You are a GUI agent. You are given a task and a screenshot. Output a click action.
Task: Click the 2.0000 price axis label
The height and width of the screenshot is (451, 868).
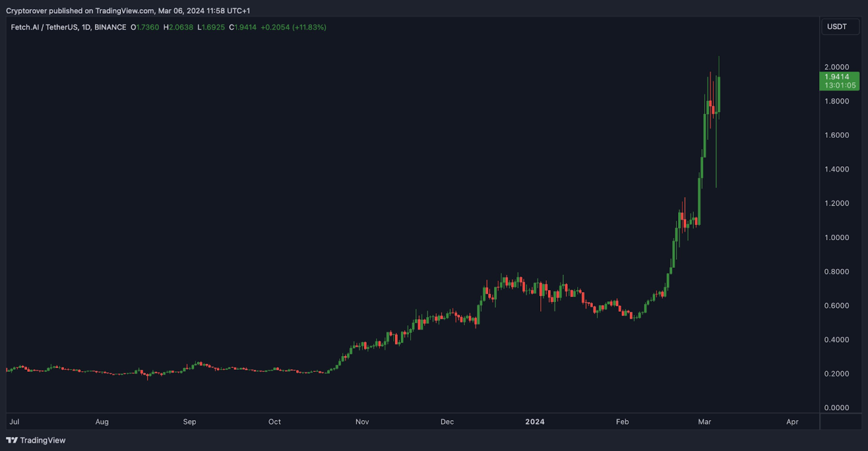tap(837, 67)
